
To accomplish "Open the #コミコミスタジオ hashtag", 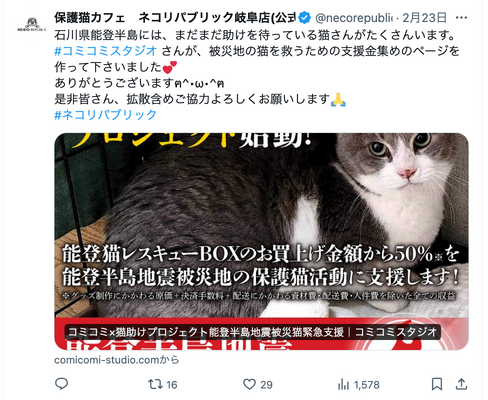I will 105,51.
